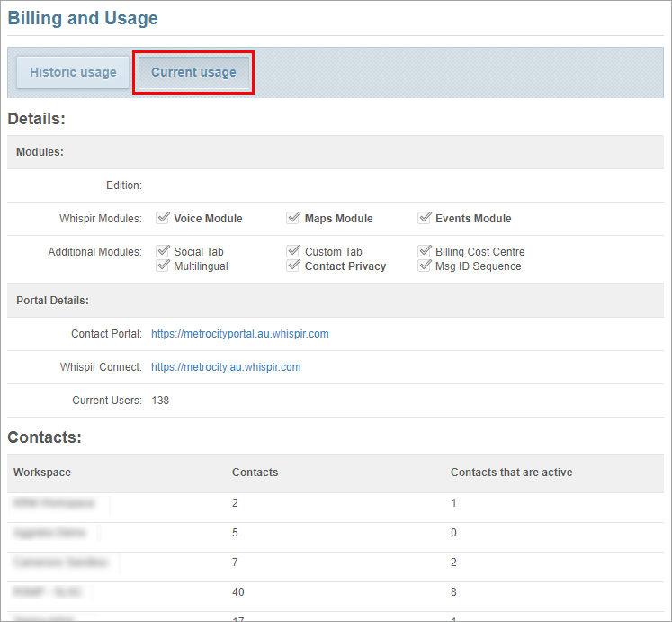Click the Whispir Modules label

pyautogui.click(x=101, y=219)
